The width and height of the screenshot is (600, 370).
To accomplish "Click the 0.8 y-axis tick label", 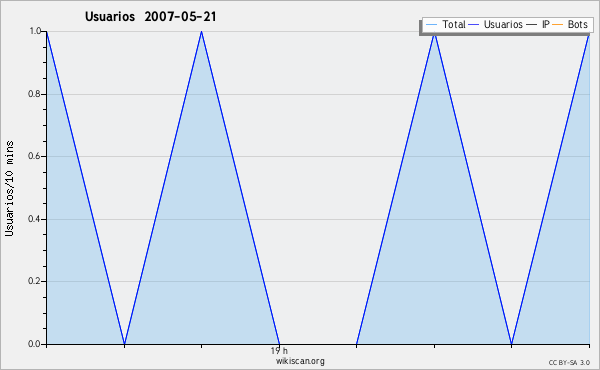I will [x=34, y=94].
